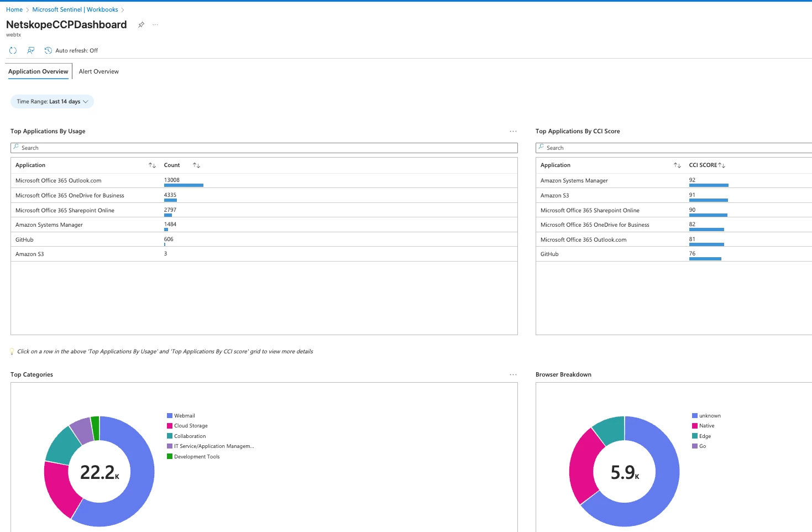Select Outlook.com row in CCI Score table
Screen dimensions: 812x532
(x=674, y=239)
